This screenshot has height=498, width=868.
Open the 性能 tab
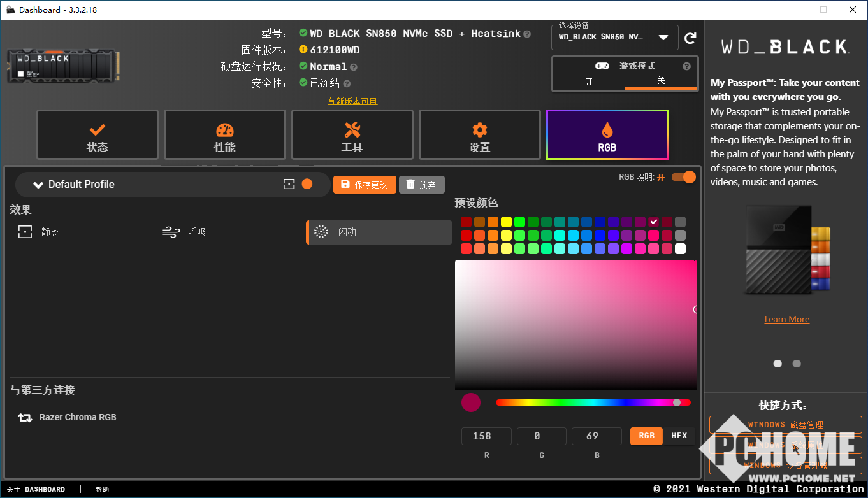tap(225, 135)
